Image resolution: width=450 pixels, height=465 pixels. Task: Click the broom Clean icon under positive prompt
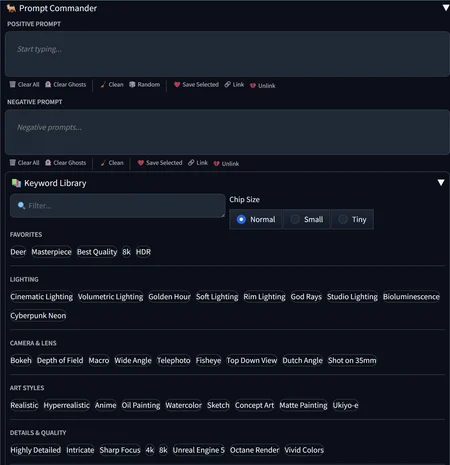pyautogui.click(x=103, y=85)
